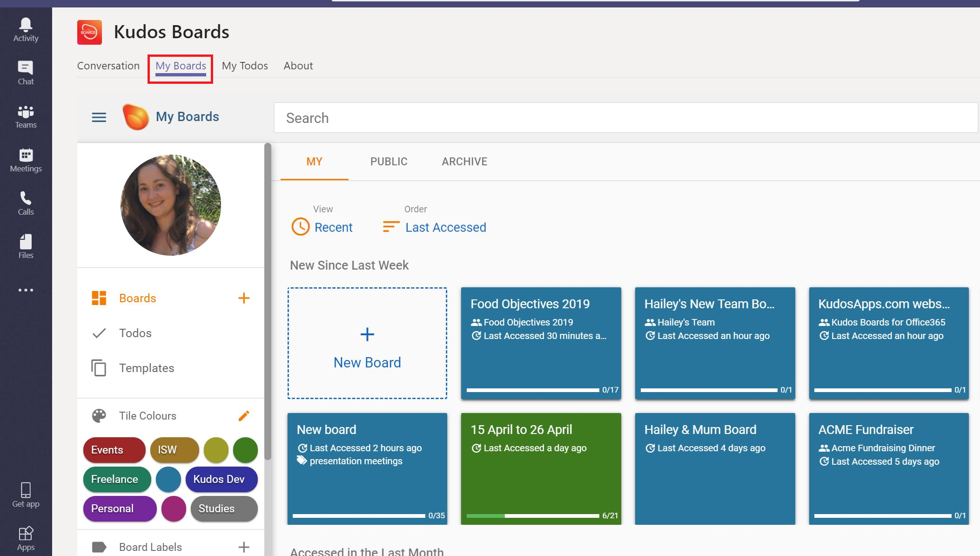Viewport: 980px width, 556px height.
Task: Click plus icon in New Board tile
Action: click(367, 334)
